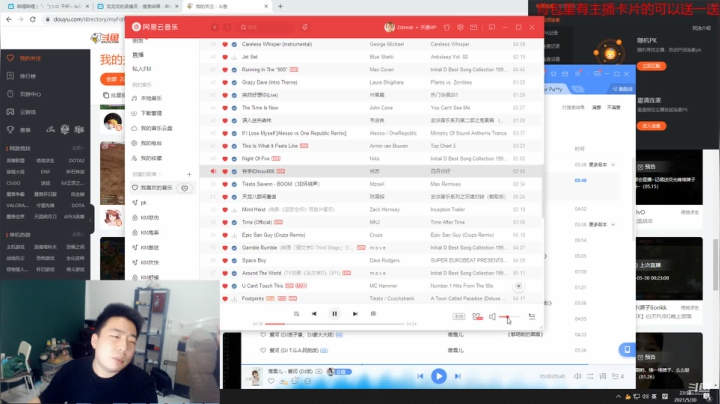Skip to previous track in NetEase player
This screenshot has width=720, height=404.
(x=314, y=314)
